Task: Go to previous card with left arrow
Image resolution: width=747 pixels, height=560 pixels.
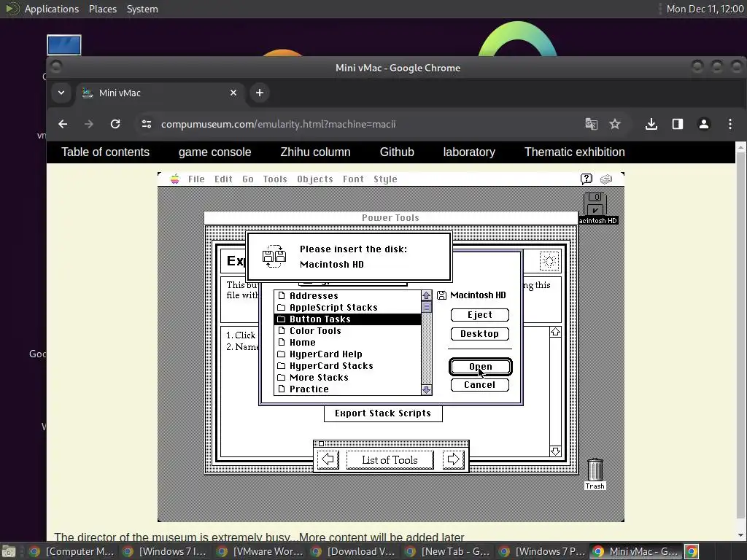Action: tap(328, 459)
